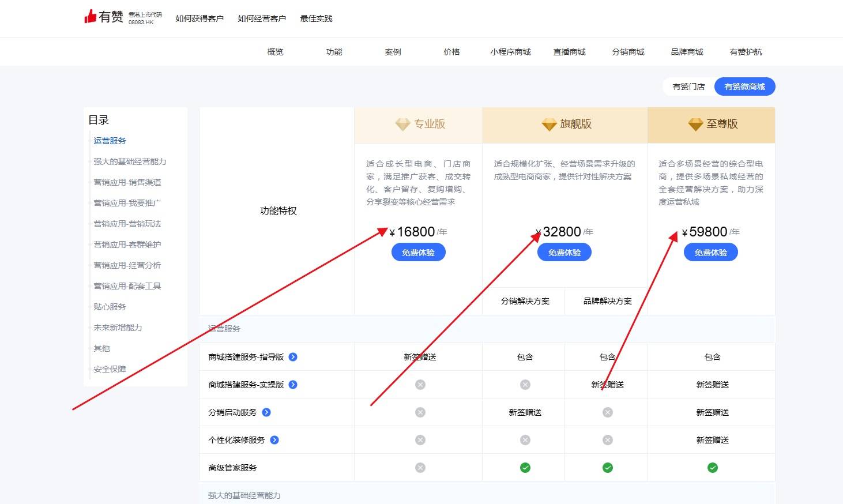Click the diamond icon next to 旗舰版
843x504 pixels.
coord(549,124)
